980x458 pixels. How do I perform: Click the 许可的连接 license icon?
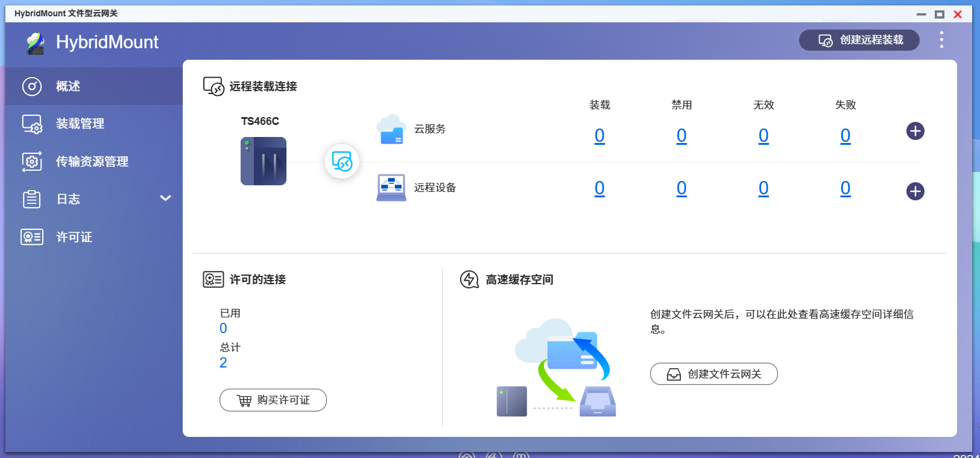tap(213, 279)
